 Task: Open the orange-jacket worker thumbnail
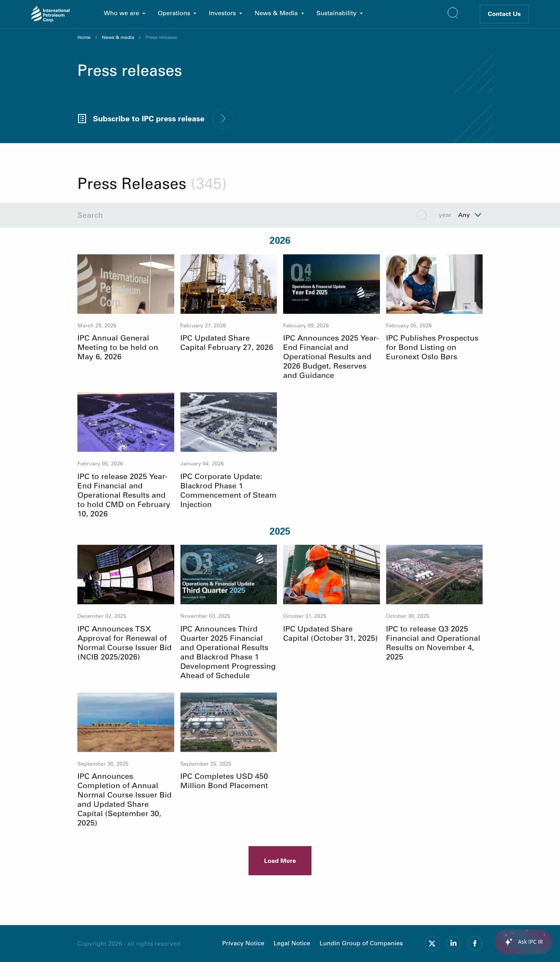click(x=331, y=574)
